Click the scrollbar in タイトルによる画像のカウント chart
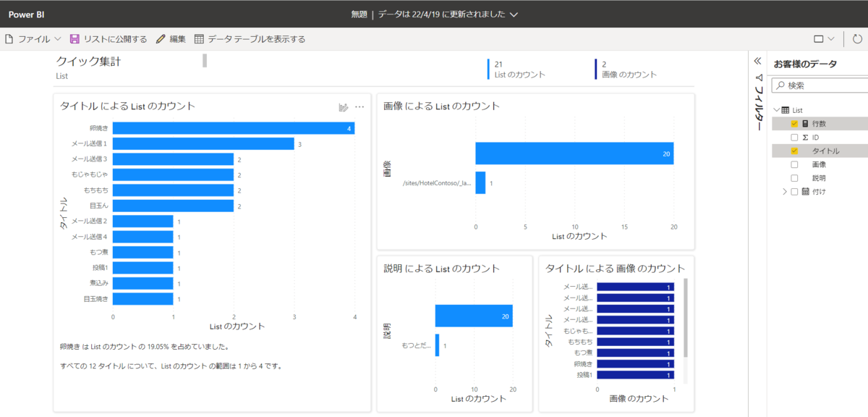This screenshot has width=868, height=417. pos(686,319)
